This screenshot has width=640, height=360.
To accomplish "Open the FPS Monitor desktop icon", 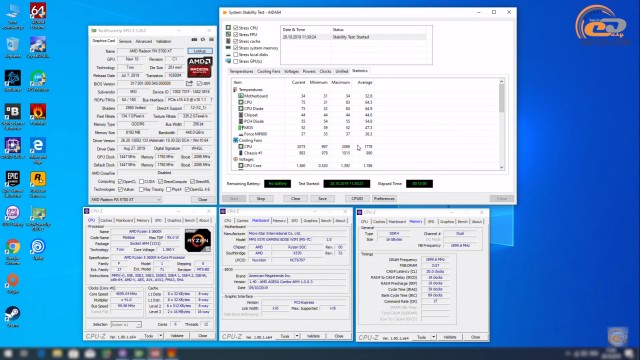I will [38, 80].
